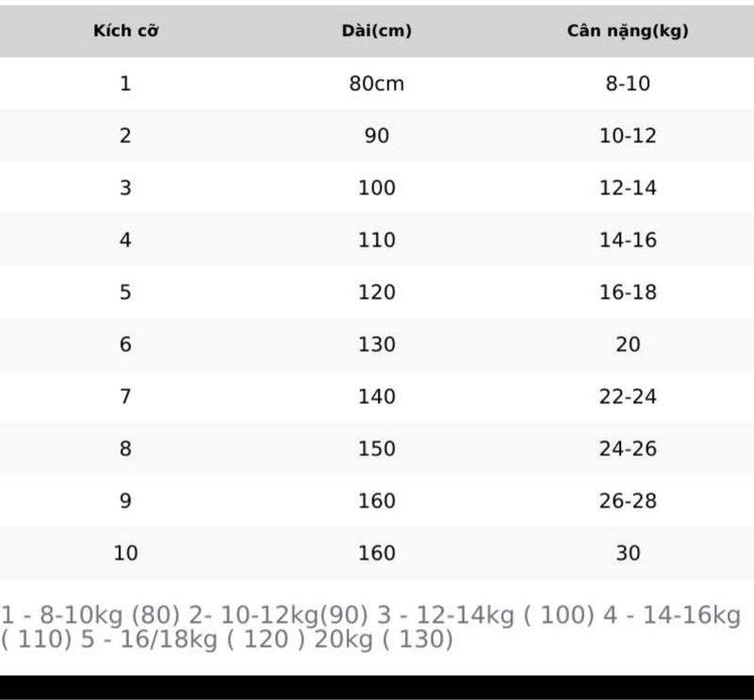Screen dimensions: 754x700
Task: Click the 120 length cell
Action: coord(376,292)
